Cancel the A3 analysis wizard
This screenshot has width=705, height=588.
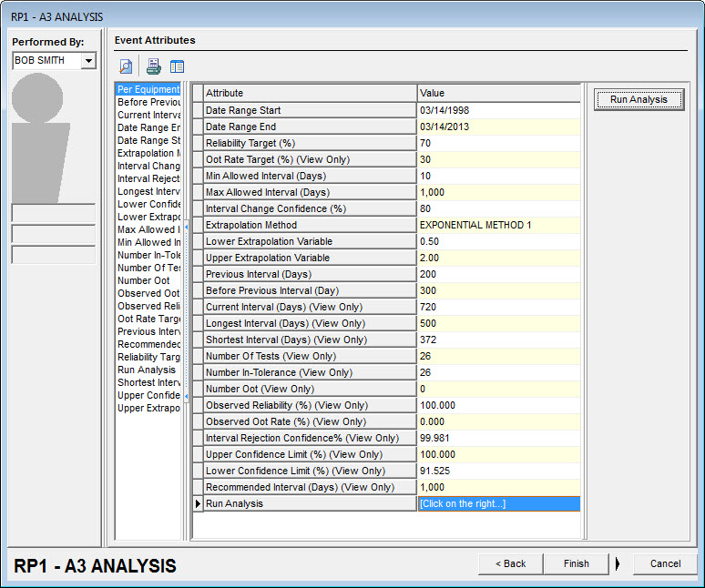665,563
